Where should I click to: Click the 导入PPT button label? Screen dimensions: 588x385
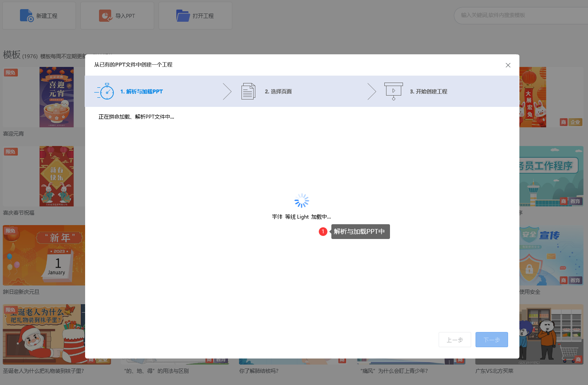(x=125, y=16)
